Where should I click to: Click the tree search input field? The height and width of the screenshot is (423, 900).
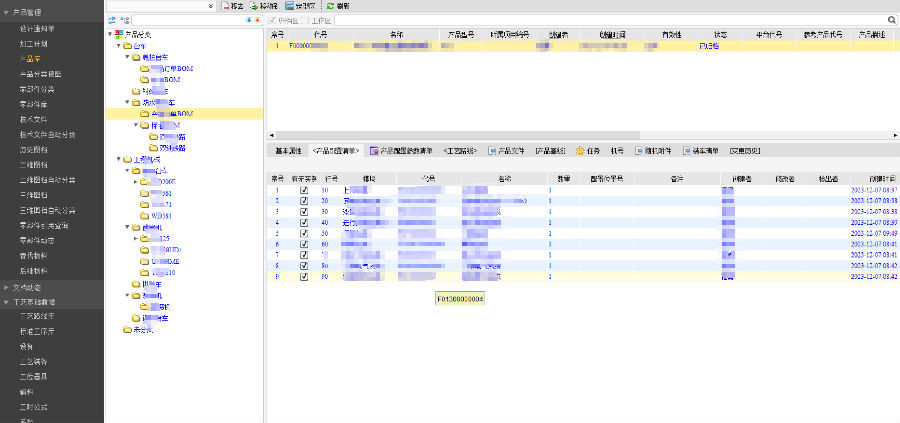tap(187, 20)
